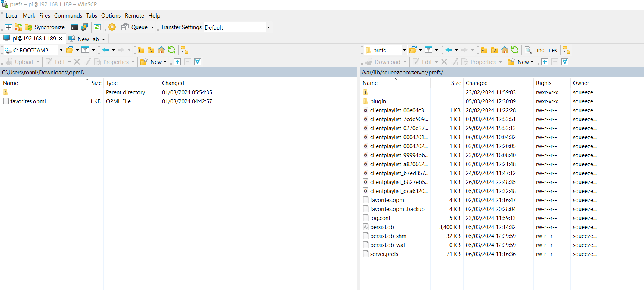Open the remote directory tree icon
This screenshot has width=644, height=290.
click(567, 50)
